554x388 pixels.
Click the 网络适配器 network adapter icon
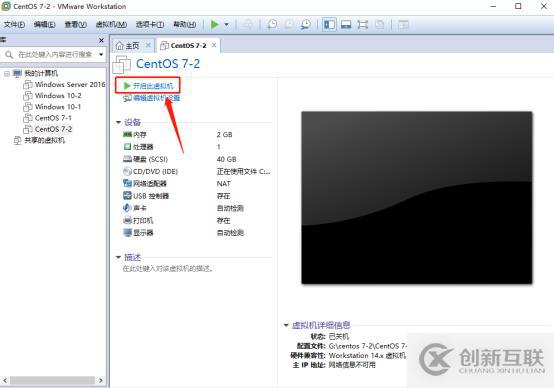coord(127,183)
